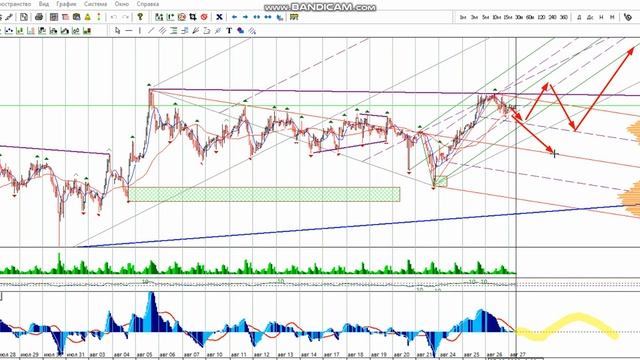
Task: Switch timeframe to 3м
Action: coord(474,17)
